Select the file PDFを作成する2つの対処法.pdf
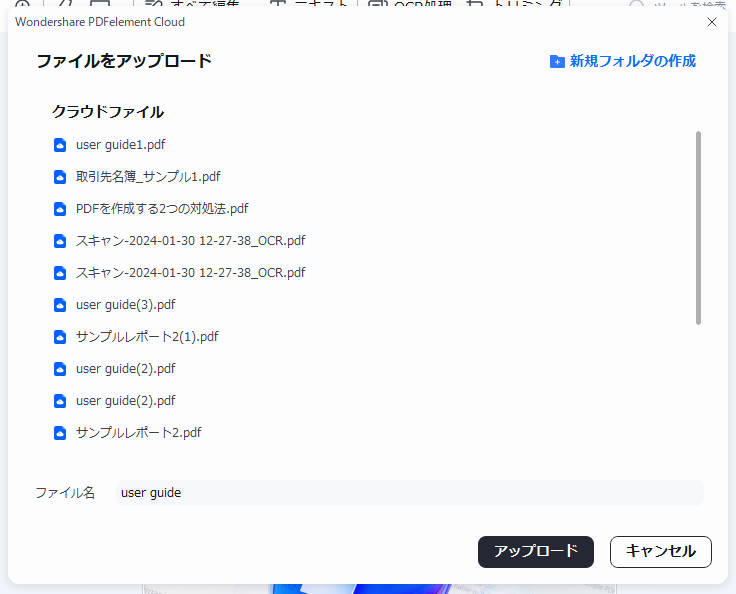 coord(162,208)
